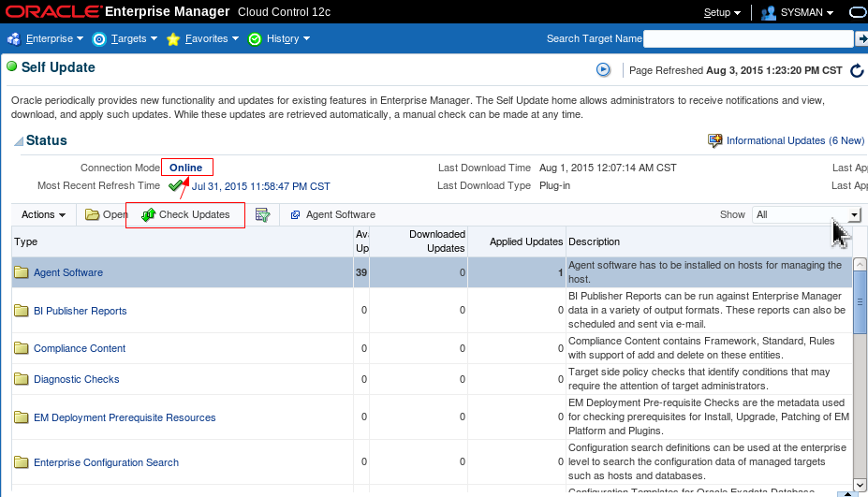Click the Online connection mode link
Image resolution: width=868 pixels, height=497 pixels.
point(186,168)
